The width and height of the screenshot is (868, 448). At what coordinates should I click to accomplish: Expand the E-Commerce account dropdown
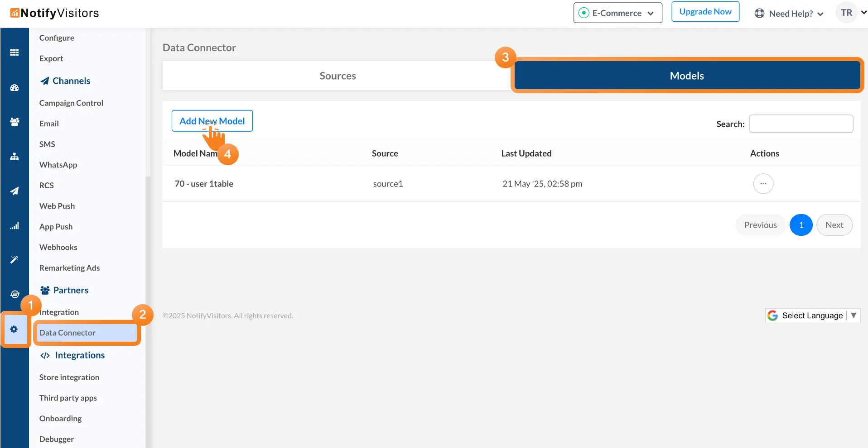click(x=617, y=13)
